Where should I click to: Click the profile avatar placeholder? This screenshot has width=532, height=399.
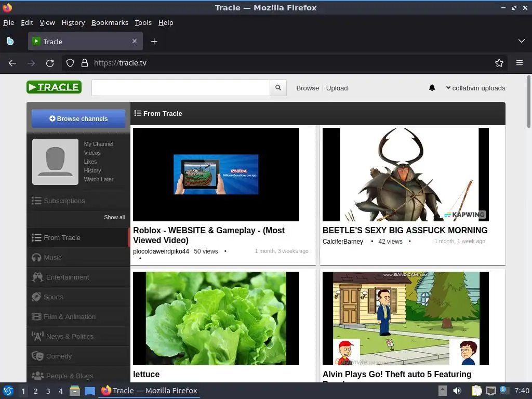point(55,162)
